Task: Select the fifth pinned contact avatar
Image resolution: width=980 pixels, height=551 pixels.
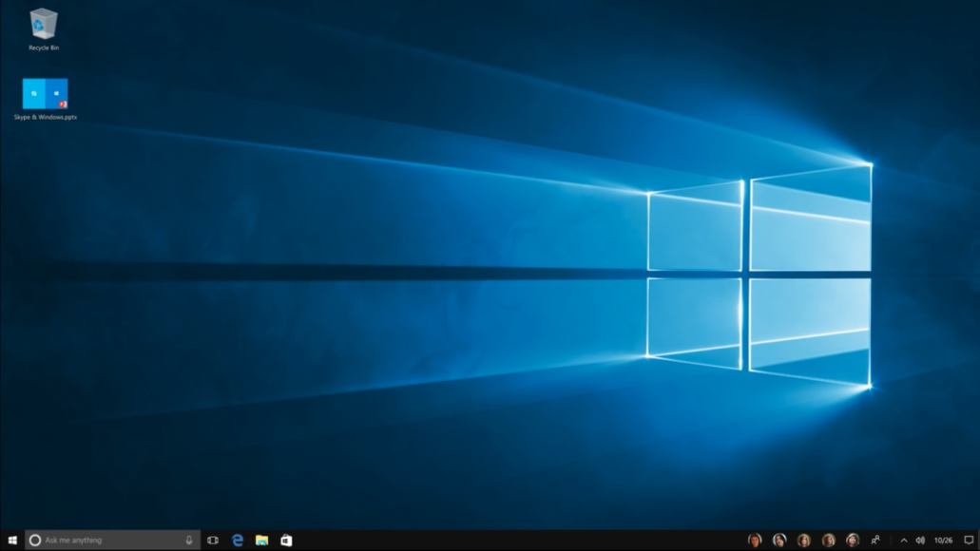Action: (x=853, y=541)
